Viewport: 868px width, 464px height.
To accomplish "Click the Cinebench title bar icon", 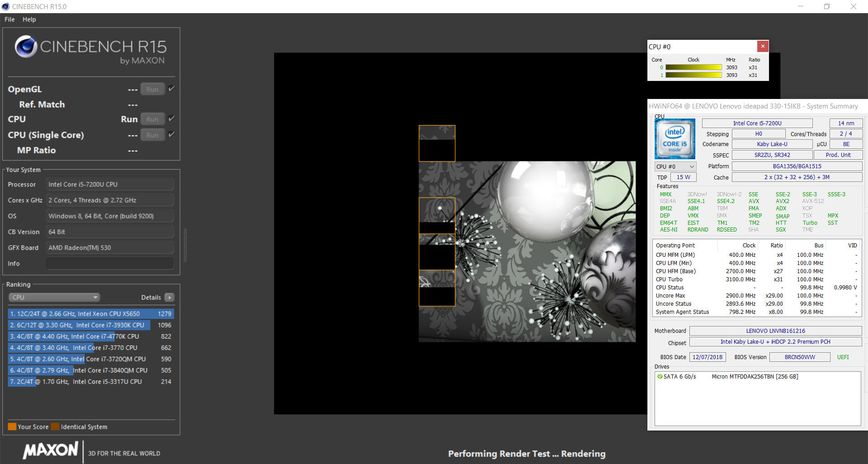I will point(5,6).
